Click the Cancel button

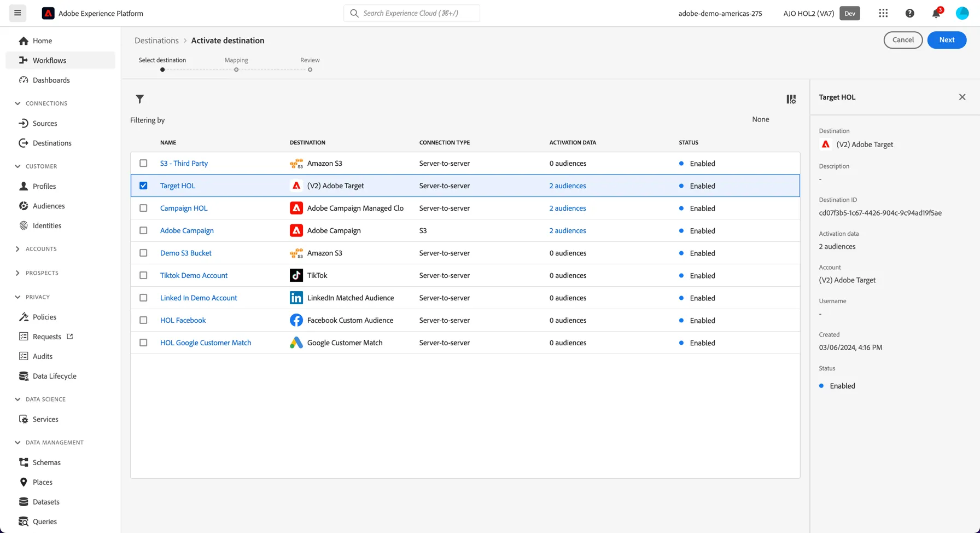903,40
